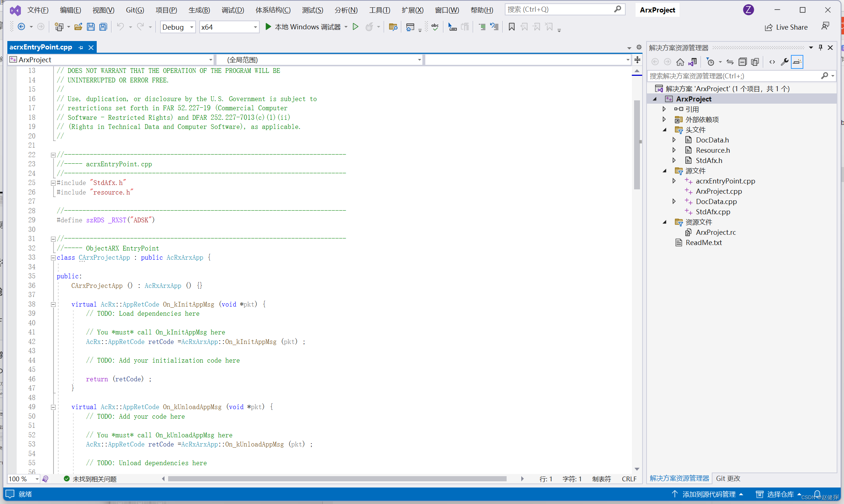Click the Bookmark toggle icon in toolbar
This screenshot has height=504, width=844.
click(x=512, y=27)
